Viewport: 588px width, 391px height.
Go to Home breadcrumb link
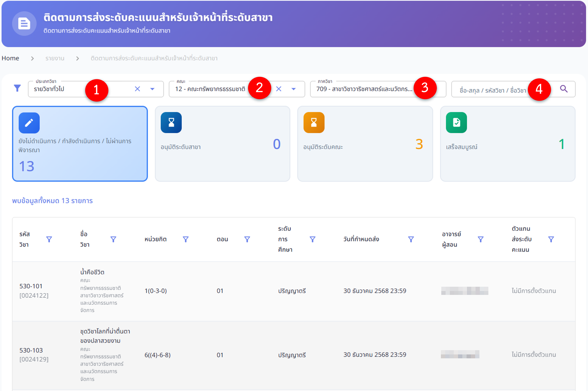click(10, 58)
